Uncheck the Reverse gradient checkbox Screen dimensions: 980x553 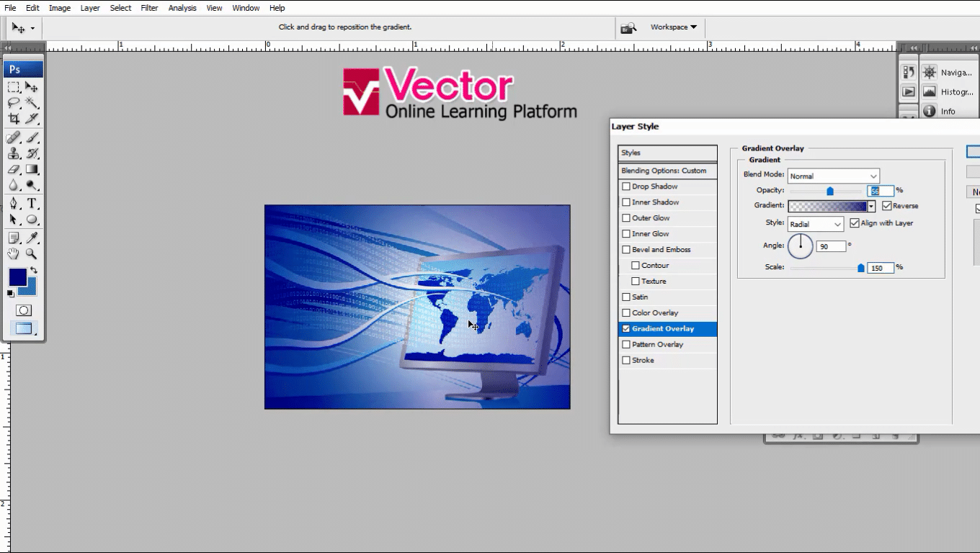[887, 206]
